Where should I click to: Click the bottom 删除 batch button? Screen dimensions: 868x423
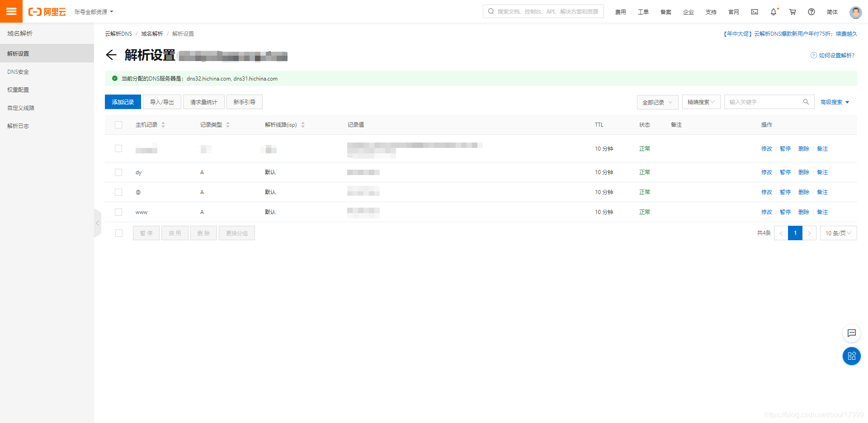(203, 233)
